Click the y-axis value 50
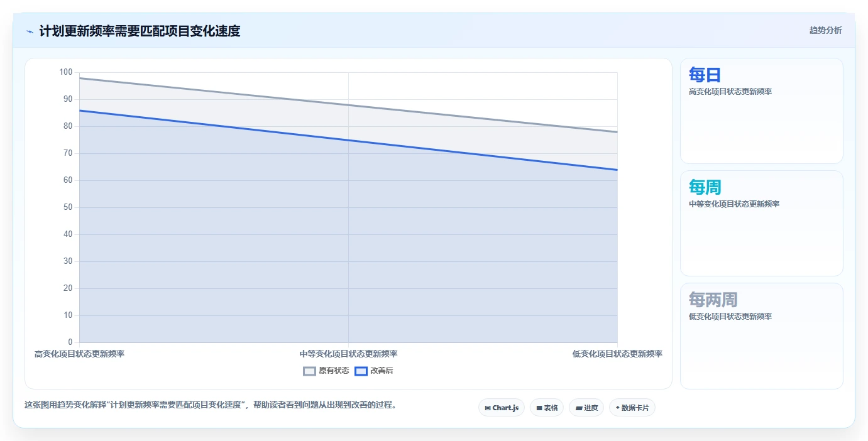The height and width of the screenshot is (441, 868). 68,207
